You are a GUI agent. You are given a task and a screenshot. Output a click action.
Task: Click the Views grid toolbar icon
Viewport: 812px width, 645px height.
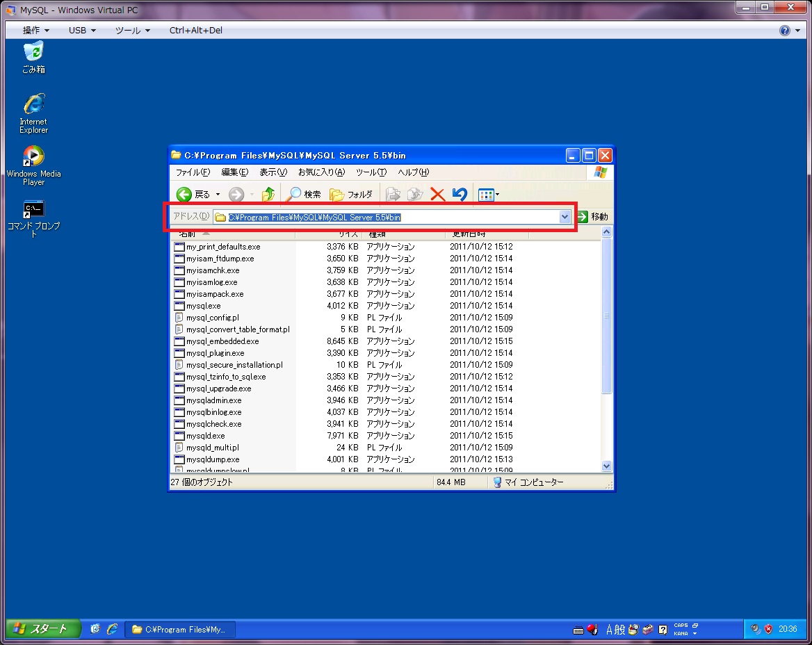[x=486, y=195]
